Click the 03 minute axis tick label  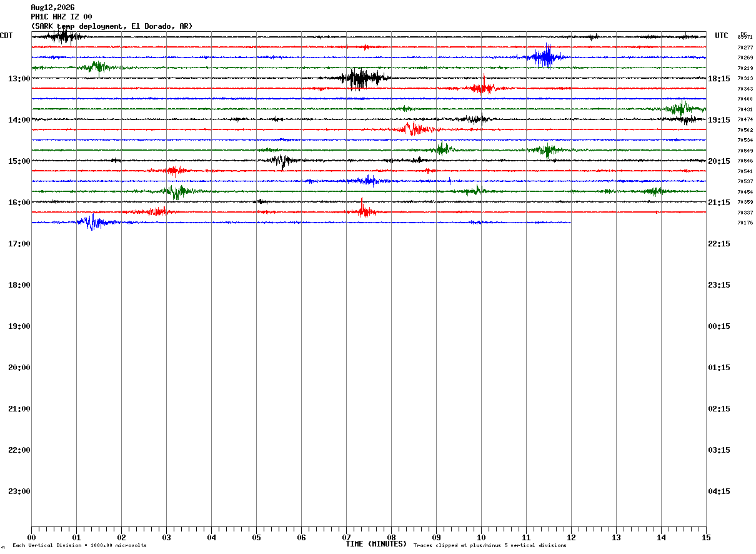point(166,537)
